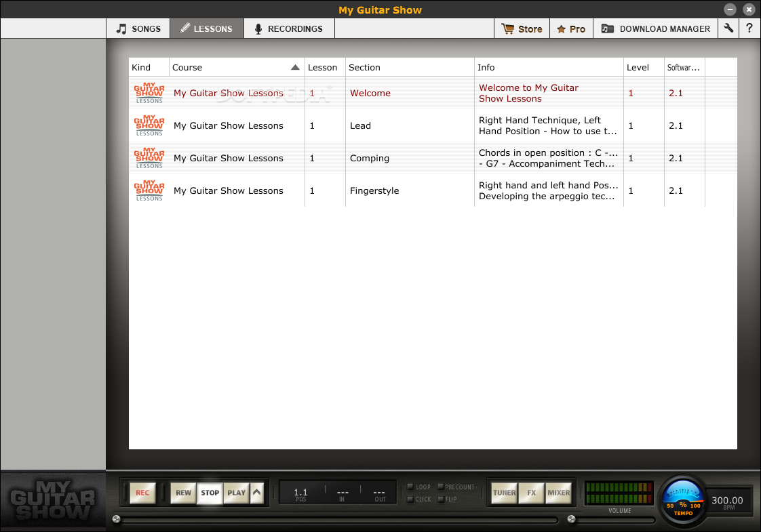761x532 pixels.
Task: Click the REW rewind button
Action: (183, 493)
